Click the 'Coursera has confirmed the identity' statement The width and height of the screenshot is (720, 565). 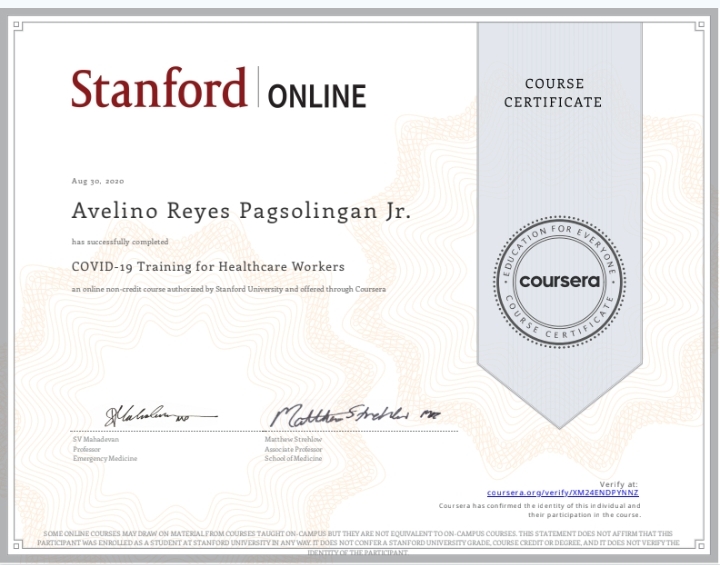pyautogui.click(x=540, y=510)
